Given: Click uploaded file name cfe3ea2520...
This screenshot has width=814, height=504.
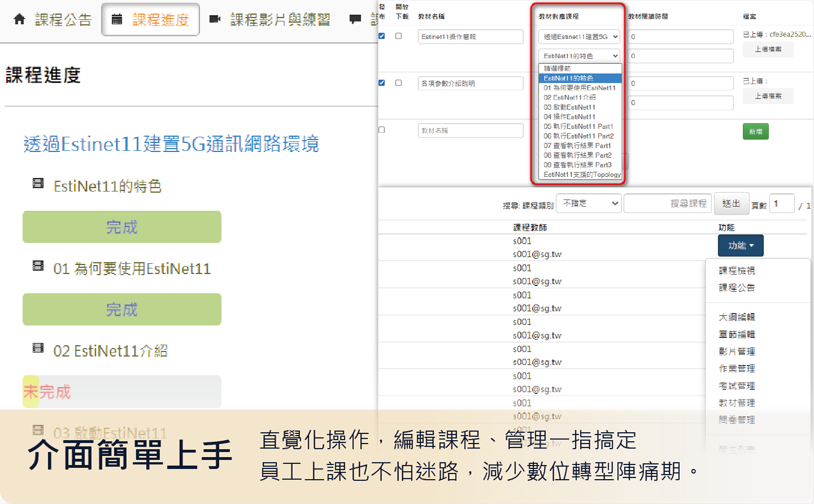Looking at the screenshot, I should (x=790, y=34).
